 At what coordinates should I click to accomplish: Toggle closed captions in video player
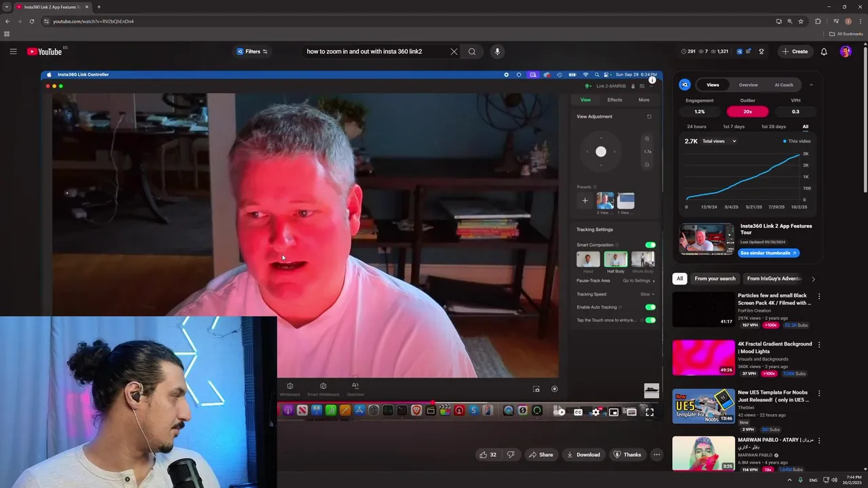pyautogui.click(x=578, y=412)
